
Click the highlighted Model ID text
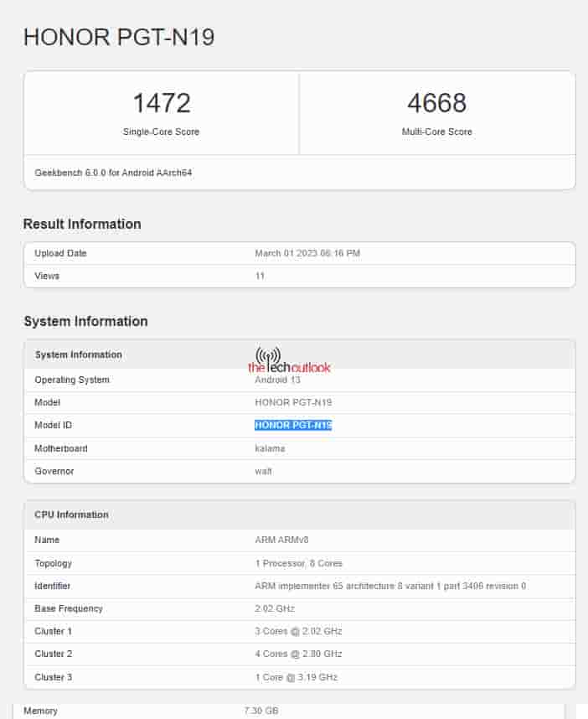point(293,426)
